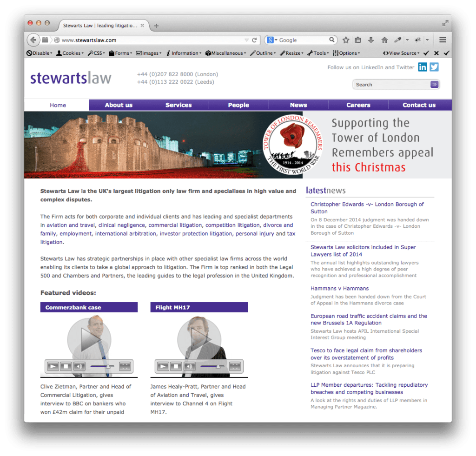The width and height of the screenshot is (476, 456).
Task: Open the Firefox hamburger menu icon
Action: tap(443, 40)
